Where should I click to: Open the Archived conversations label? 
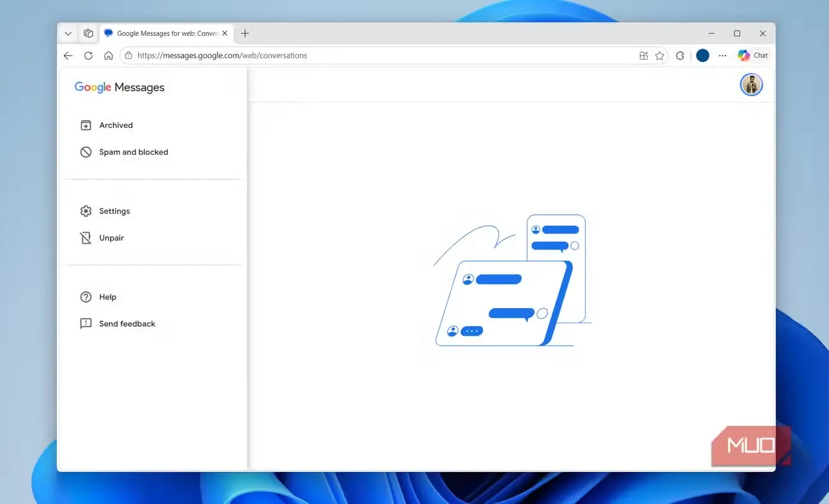[116, 125]
